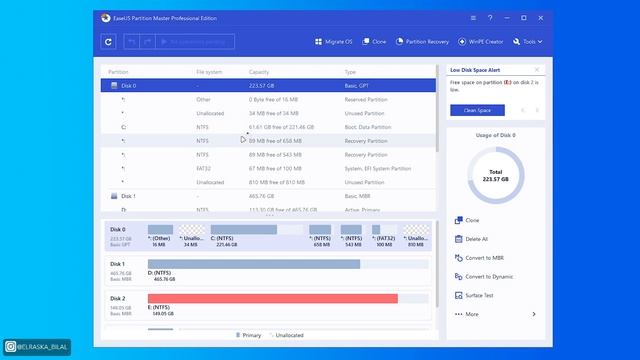This screenshot has height=360, width=640.
Task: Run the Surface Test action
Action: [x=474, y=296]
